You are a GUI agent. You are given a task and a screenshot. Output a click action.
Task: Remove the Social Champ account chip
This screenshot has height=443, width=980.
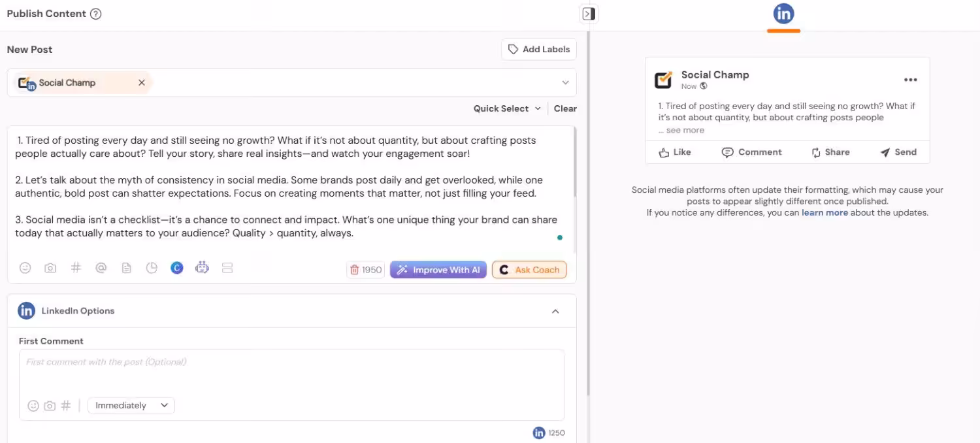coord(142,82)
